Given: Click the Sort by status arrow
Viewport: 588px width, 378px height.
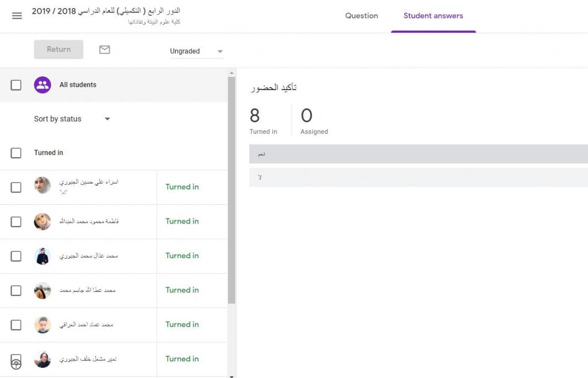Looking at the screenshot, I should click(107, 119).
